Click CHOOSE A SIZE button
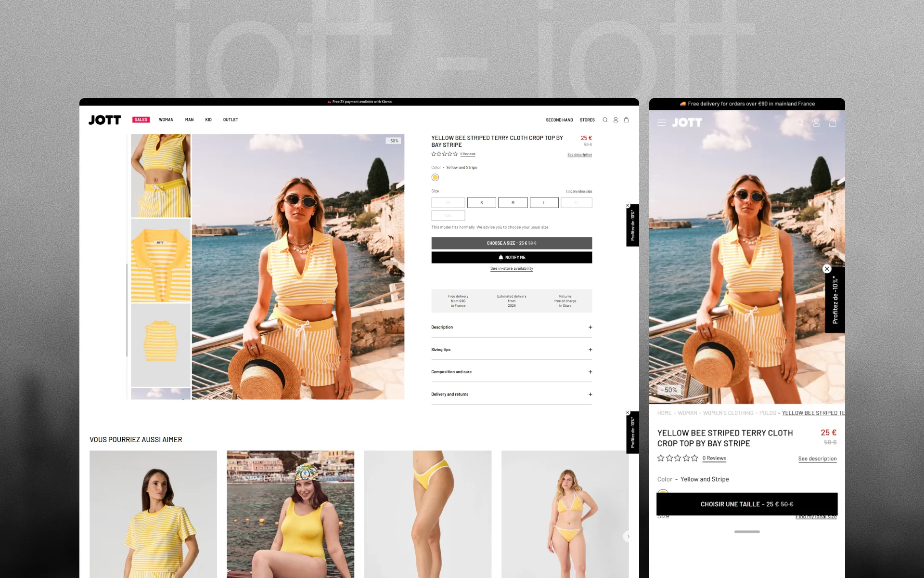Screen dimensions: 924x578 pyautogui.click(x=512, y=243)
